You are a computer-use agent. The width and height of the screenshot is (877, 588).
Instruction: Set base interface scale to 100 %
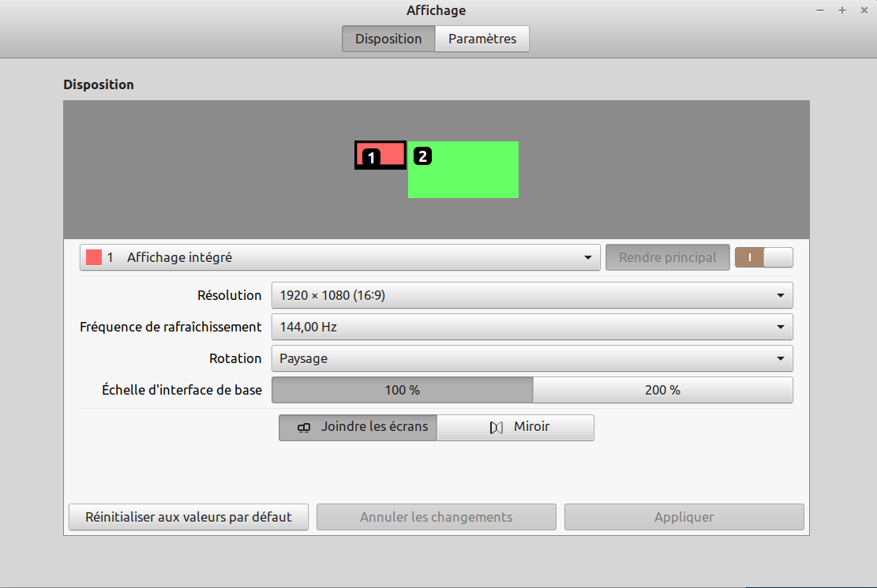coord(403,390)
